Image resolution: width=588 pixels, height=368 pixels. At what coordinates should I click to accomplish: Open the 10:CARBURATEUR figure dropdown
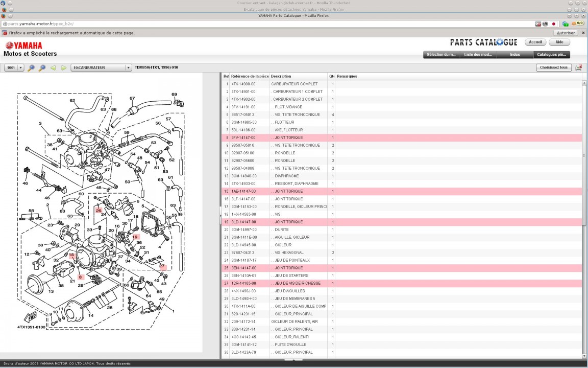pyautogui.click(x=101, y=67)
